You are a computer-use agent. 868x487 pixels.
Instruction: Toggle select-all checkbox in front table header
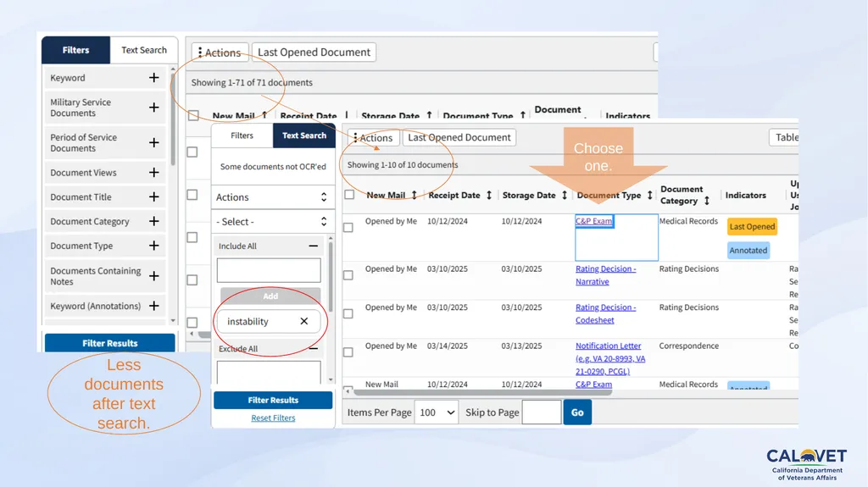pos(349,195)
